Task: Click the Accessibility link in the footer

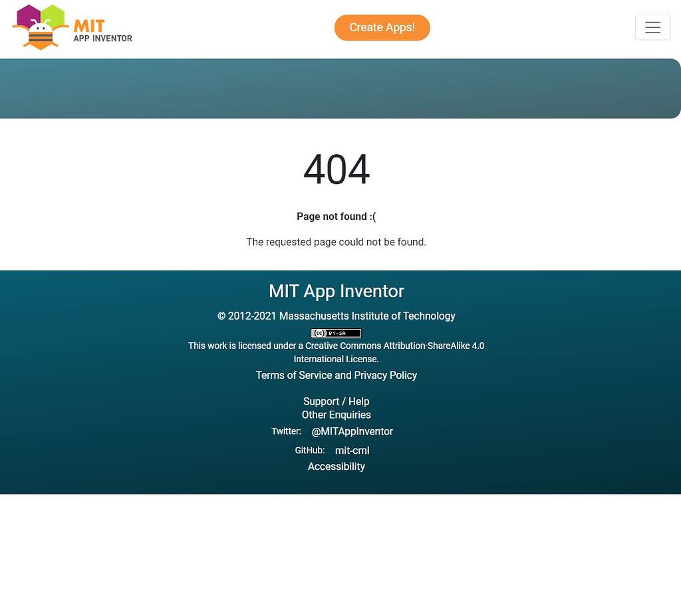Action: [336, 466]
